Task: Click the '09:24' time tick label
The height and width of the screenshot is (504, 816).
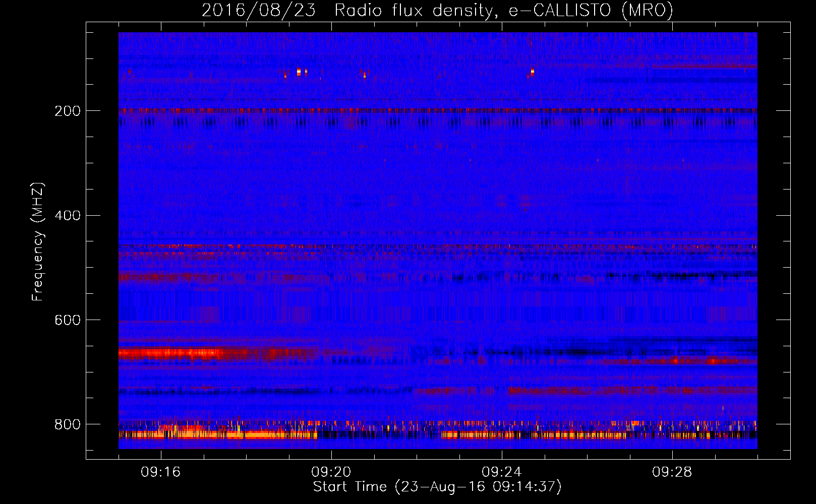Action: tap(502, 472)
